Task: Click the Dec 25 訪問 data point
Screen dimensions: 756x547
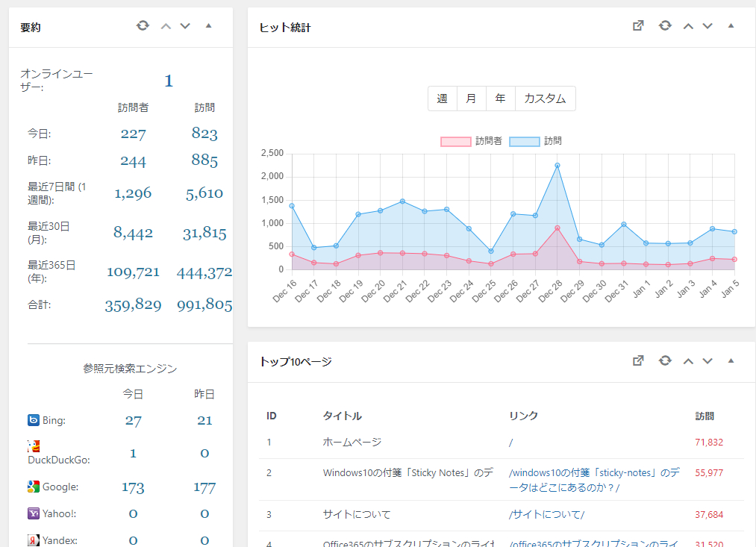Action: tap(491, 251)
